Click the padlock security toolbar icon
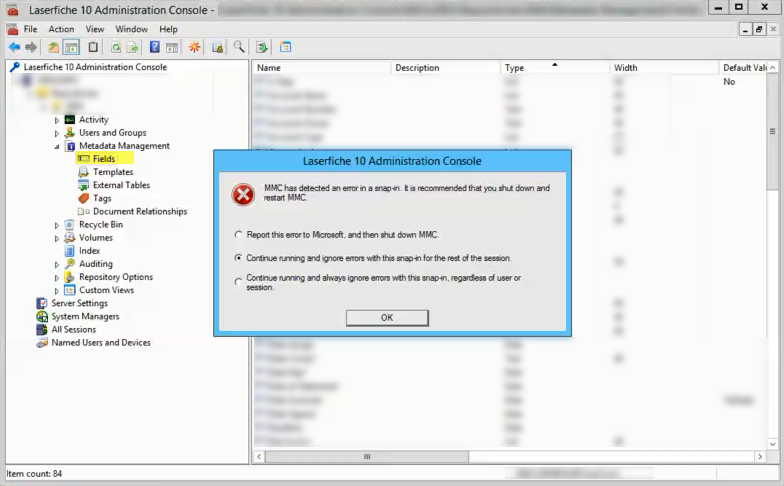This screenshot has width=784, height=486. (218, 48)
